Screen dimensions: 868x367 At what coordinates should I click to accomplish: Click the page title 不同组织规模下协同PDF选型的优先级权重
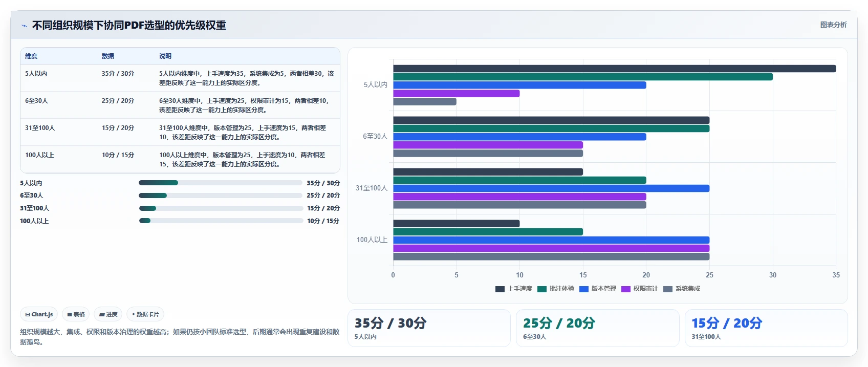(x=129, y=26)
